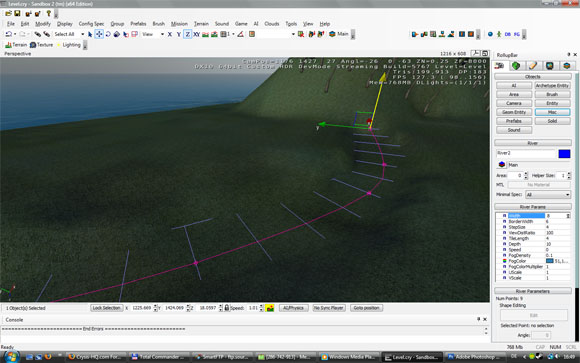Image resolution: width=580 pixels, height=363 pixels.
Task: Click the blue River2 color swatch
Action: click(x=564, y=154)
